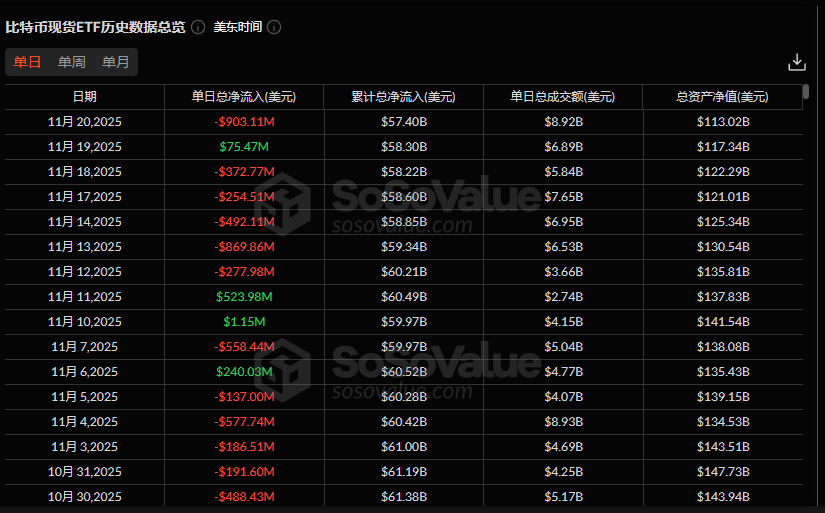Click the -$869.86M net inflow value
Viewport: 825px width, 513px height.
pos(244,247)
